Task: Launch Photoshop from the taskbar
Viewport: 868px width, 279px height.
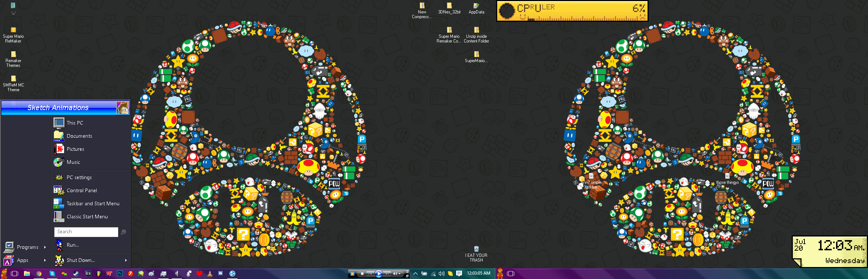Action: (x=119, y=274)
